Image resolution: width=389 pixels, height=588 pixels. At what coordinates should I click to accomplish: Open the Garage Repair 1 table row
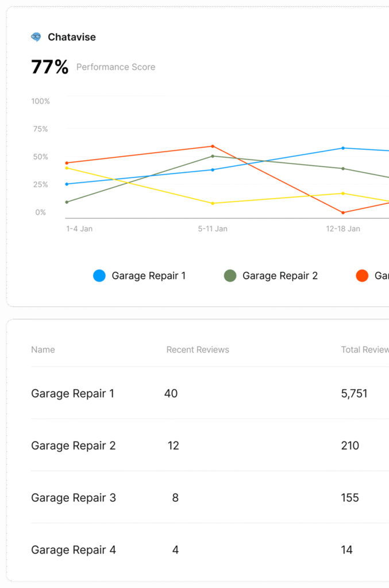(x=72, y=393)
